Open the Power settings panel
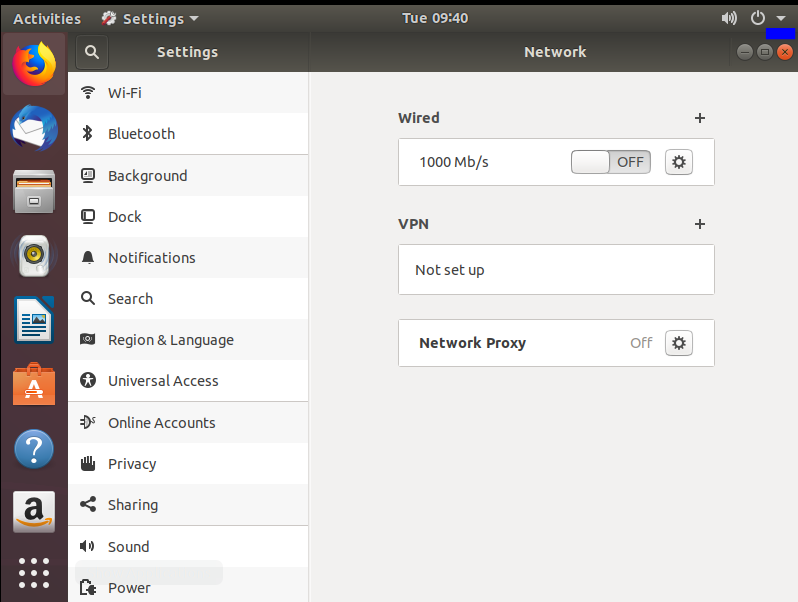 pyautogui.click(x=188, y=587)
